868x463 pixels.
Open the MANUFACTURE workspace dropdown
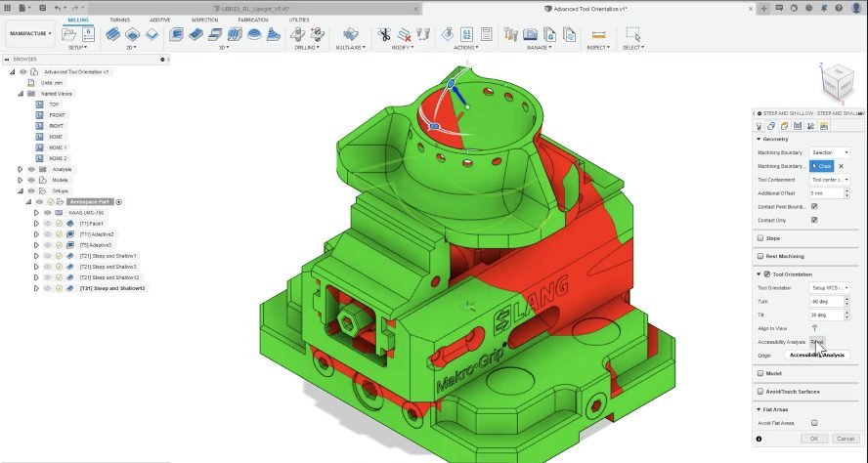coord(30,34)
